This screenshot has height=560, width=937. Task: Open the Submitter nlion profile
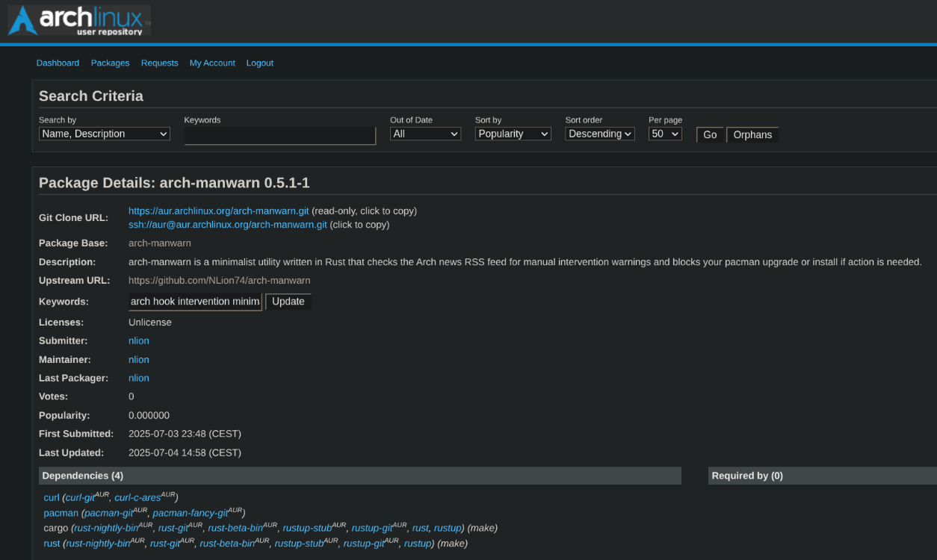click(x=139, y=341)
